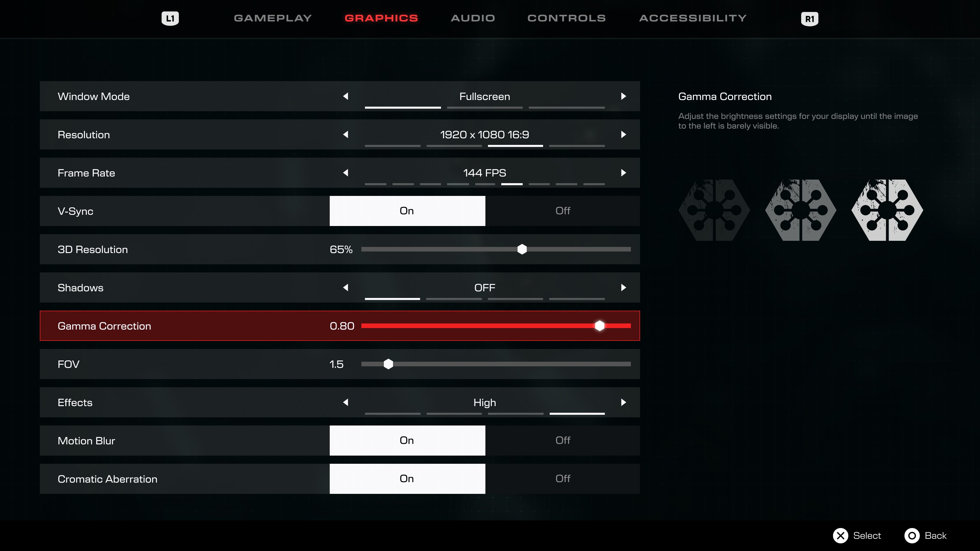Set Motion Blur to Off
Screen dimensions: 980x551
click(562, 440)
